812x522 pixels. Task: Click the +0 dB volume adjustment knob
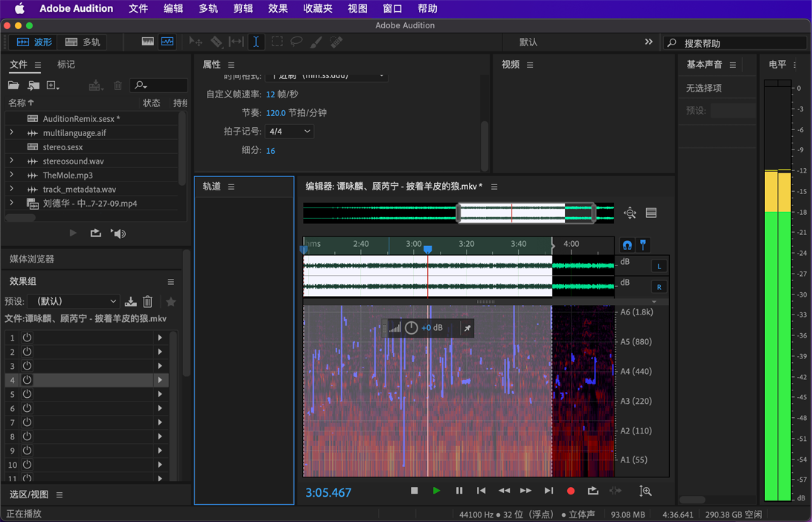[x=411, y=328]
